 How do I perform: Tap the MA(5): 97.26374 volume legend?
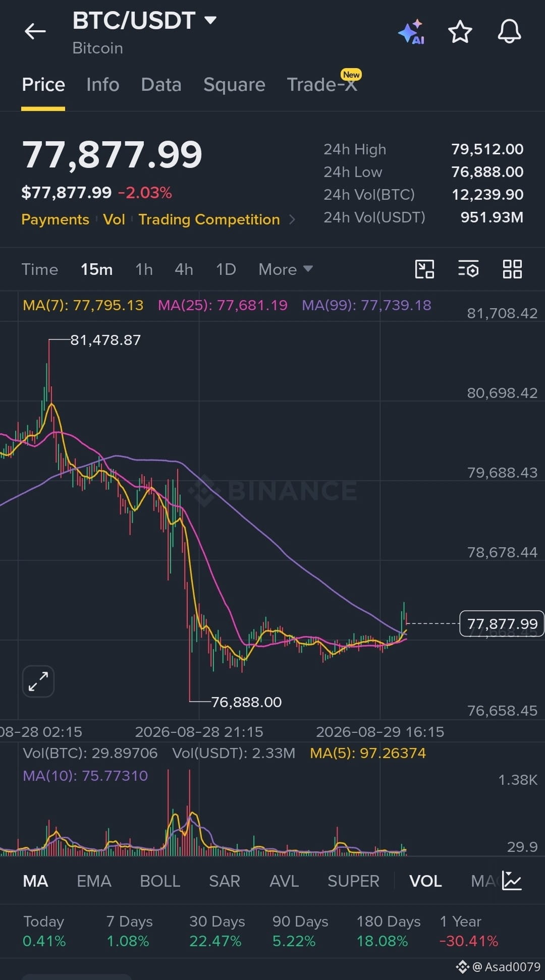368,753
